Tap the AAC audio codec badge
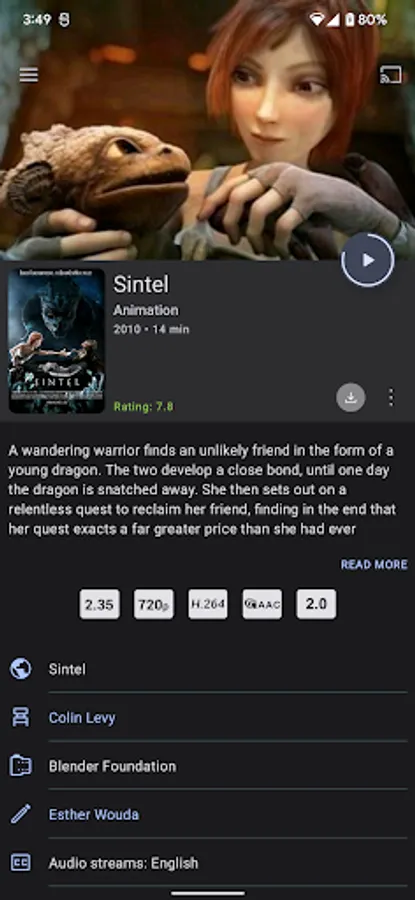Image resolution: width=415 pixels, height=900 pixels. pyautogui.click(x=262, y=604)
